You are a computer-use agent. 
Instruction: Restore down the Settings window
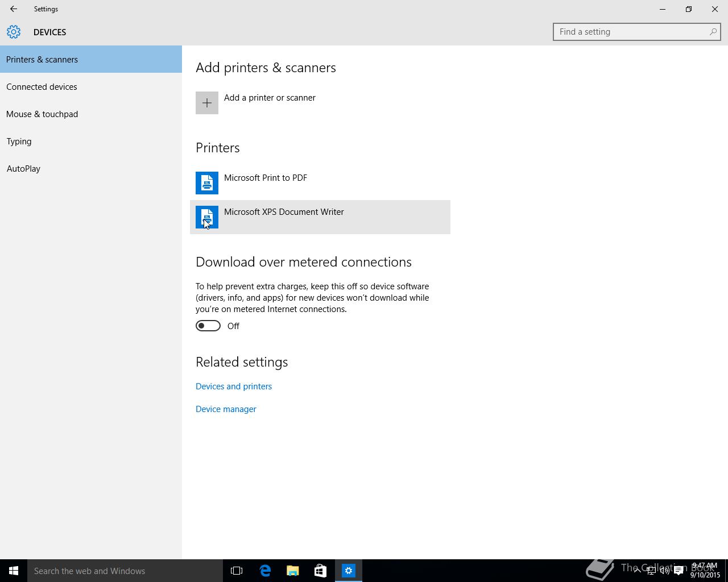pos(689,9)
